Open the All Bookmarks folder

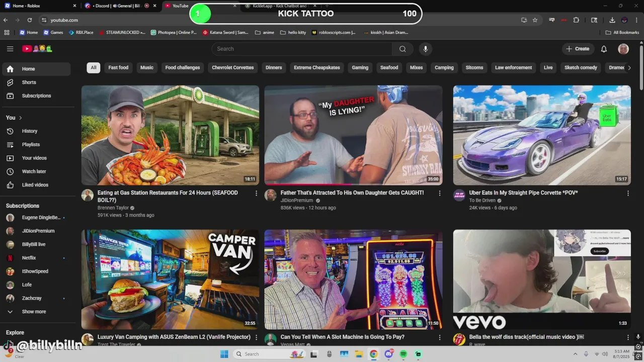(x=622, y=32)
